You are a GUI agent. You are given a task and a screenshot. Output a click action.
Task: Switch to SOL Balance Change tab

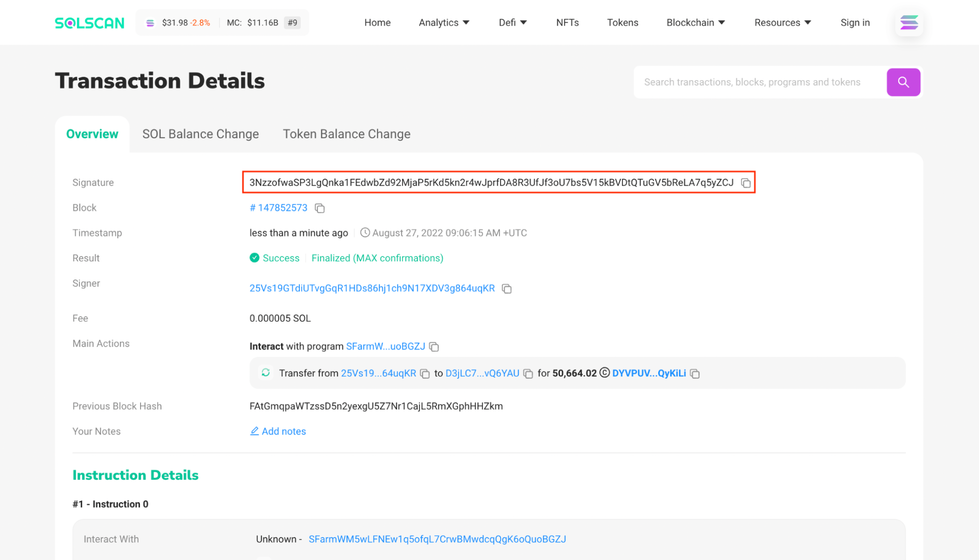(x=200, y=134)
